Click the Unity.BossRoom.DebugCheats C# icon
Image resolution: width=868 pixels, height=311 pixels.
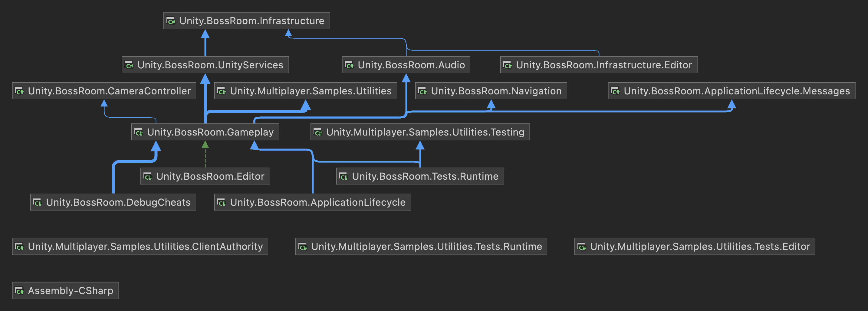(38, 202)
